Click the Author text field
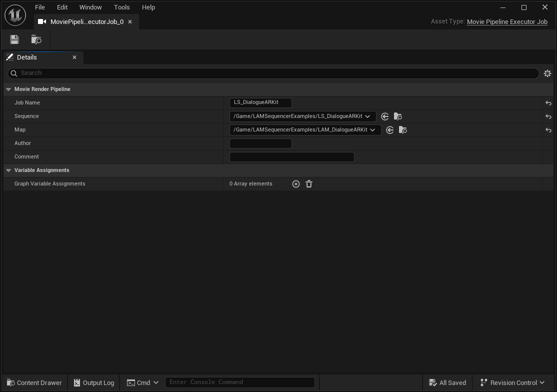Viewport: 557px width, 392px height. tap(260, 143)
